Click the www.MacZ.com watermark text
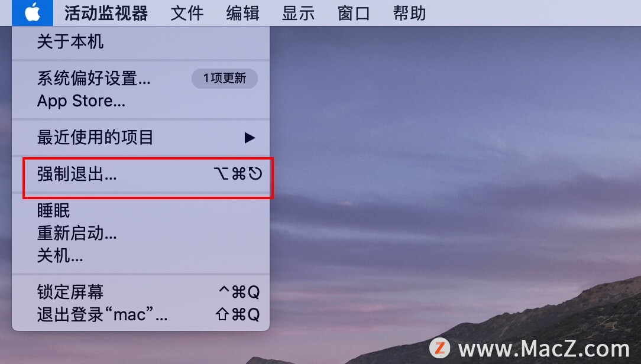 [x=544, y=349]
